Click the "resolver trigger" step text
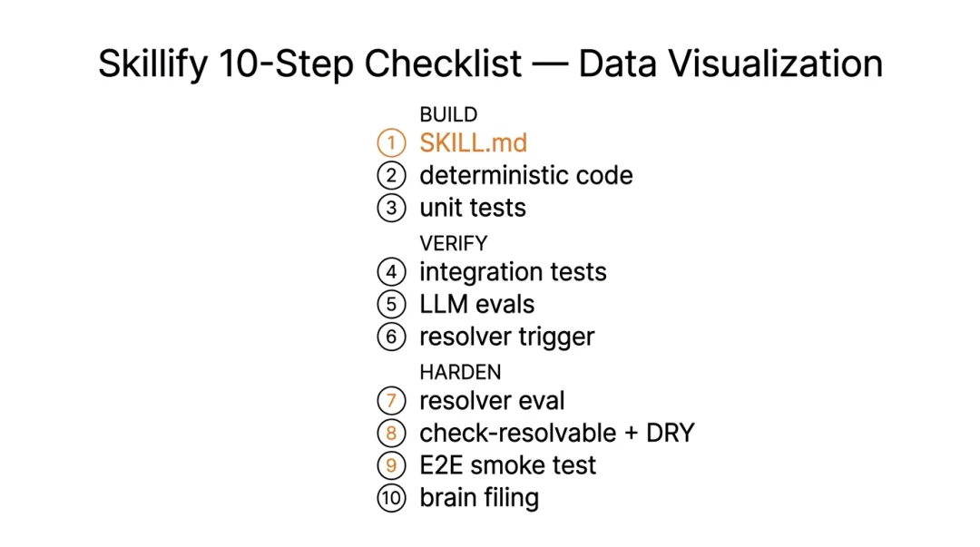Viewport: 980px width, 547px height. [506, 337]
